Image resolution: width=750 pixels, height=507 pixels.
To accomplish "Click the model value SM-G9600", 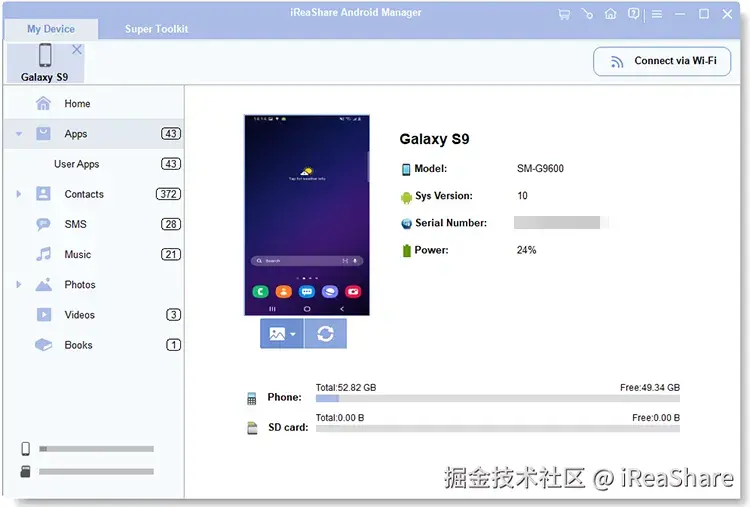I will coord(540,168).
